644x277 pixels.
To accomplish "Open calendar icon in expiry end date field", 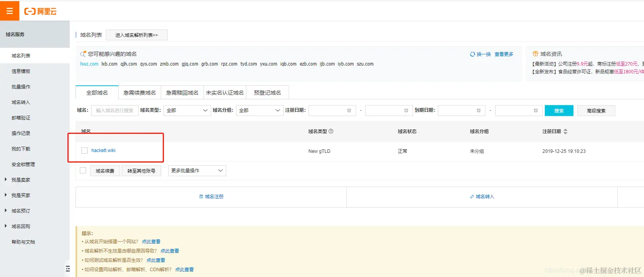I will pos(536,111).
